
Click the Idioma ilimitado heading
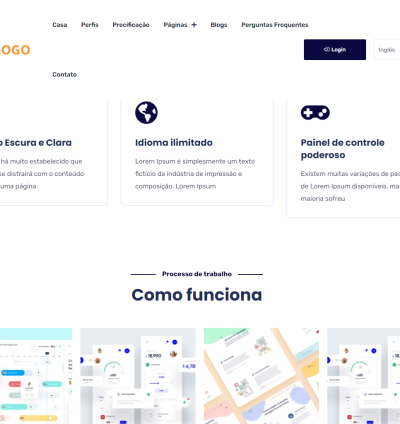pyautogui.click(x=174, y=143)
